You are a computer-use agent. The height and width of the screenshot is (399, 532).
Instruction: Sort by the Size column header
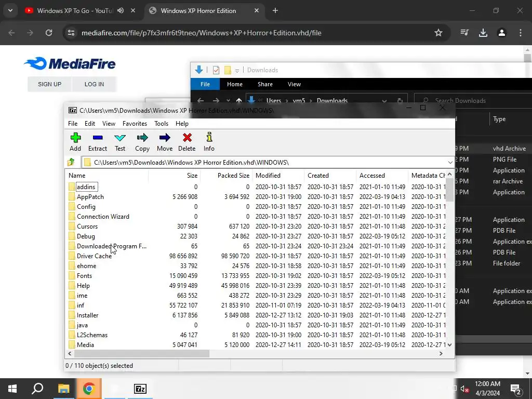(x=175, y=176)
